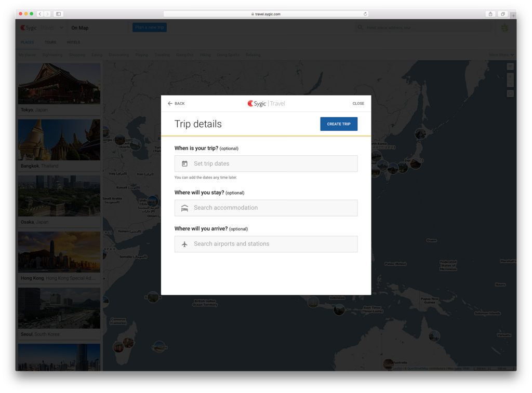Select the Discovering category filter
This screenshot has width=532, height=393.
[x=119, y=55]
